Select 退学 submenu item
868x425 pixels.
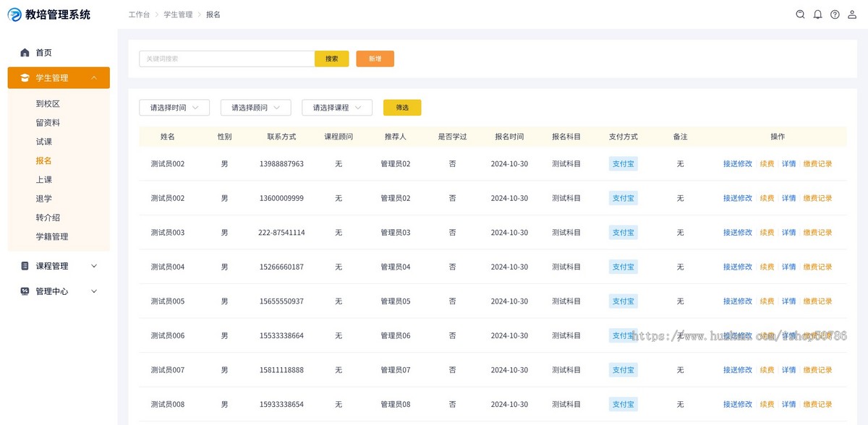coord(44,199)
